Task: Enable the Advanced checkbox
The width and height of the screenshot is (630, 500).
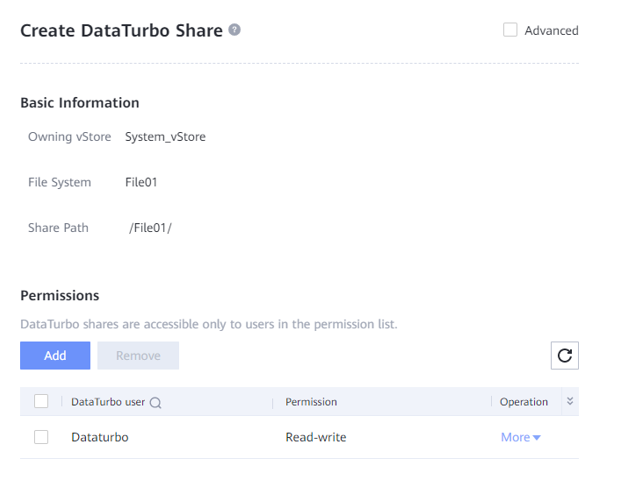Action: point(510,30)
